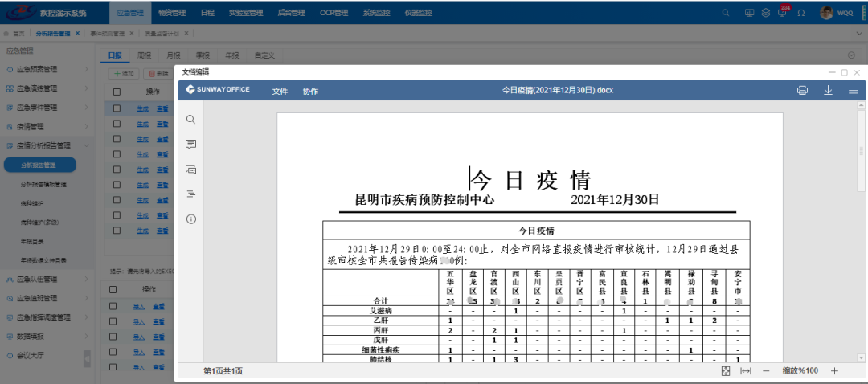This screenshot has width=868, height=384.
Task: Open the 文件 menu in editor
Action: [x=280, y=92]
